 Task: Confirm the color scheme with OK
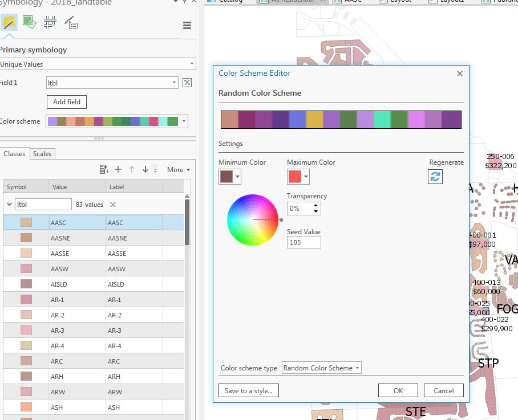398,390
